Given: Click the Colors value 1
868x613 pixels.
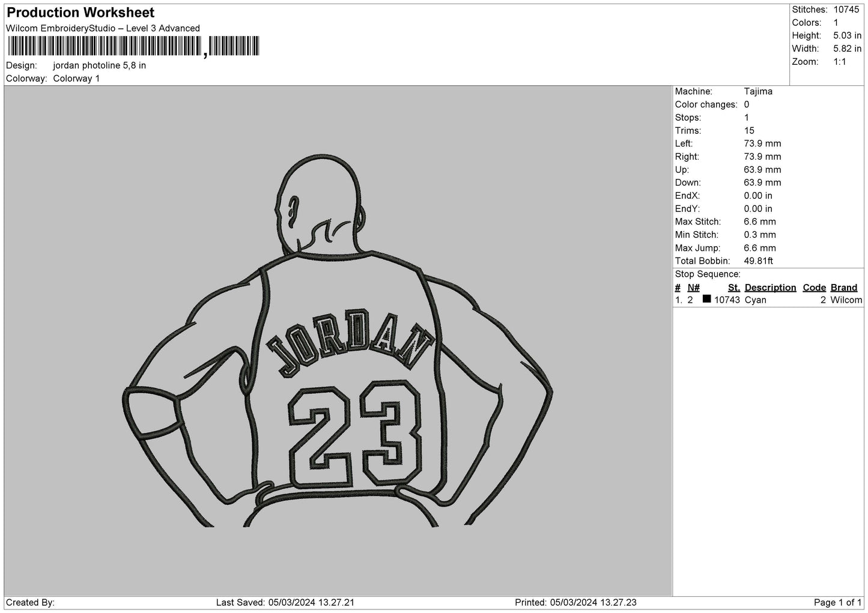Looking at the screenshot, I should pyautogui.click(x=836, y=23).
